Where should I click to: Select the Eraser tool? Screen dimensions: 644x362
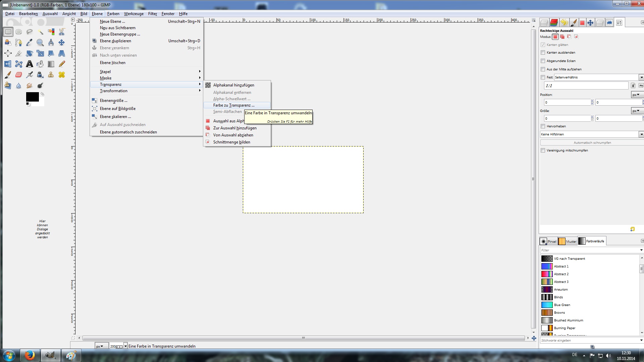(19, 75)
